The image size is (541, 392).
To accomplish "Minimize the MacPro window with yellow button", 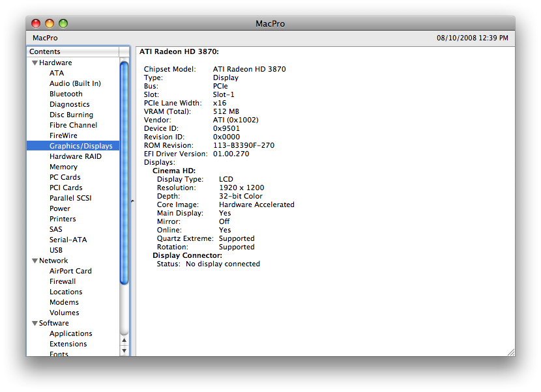I will pos(50,23).
